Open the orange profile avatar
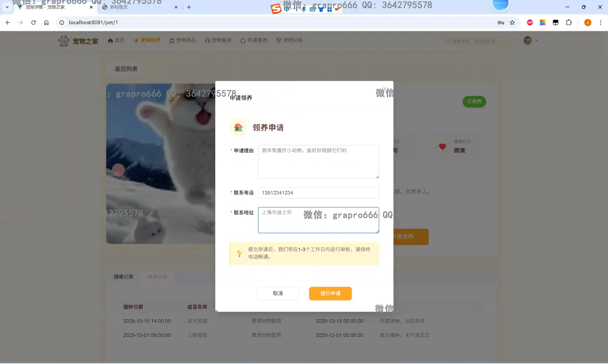 click(587, 23)
